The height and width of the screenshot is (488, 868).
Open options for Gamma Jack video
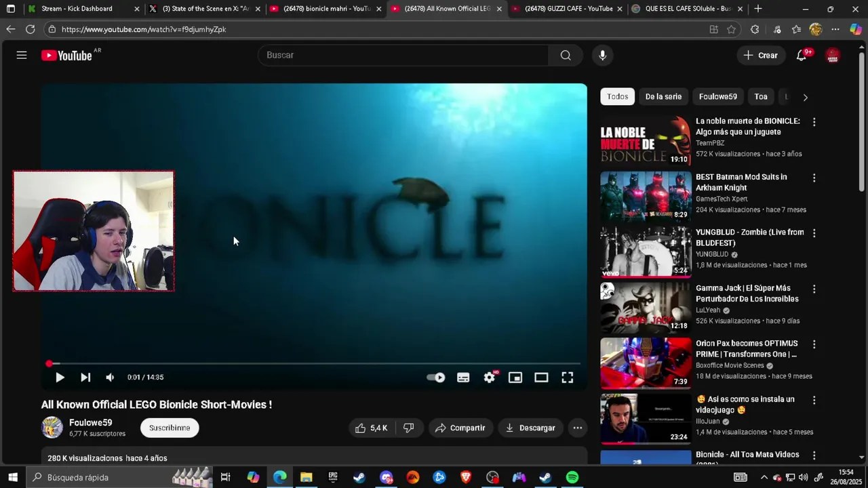tap(814, 289)
